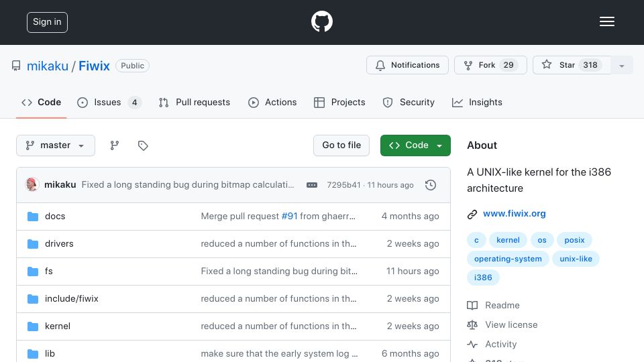Open latest commit message about bitmap calculation
Screen dimensions: 644x362
coord(188,185)
